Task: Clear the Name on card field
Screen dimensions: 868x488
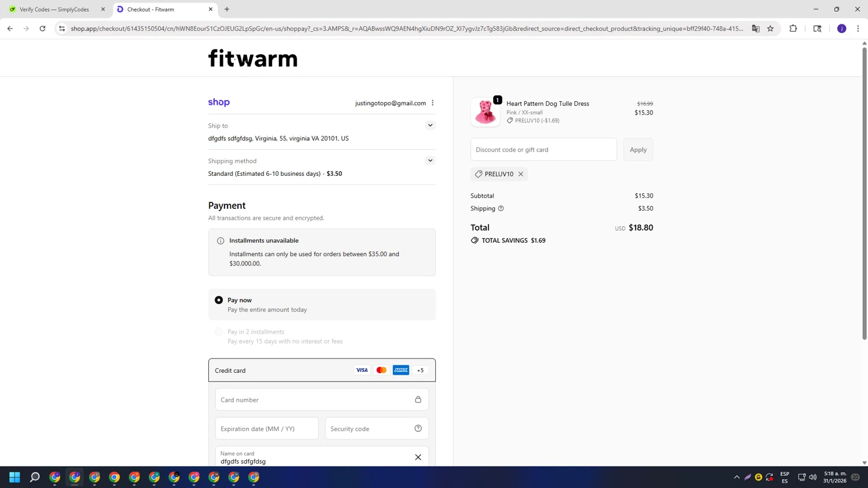Action: point(418,457)
